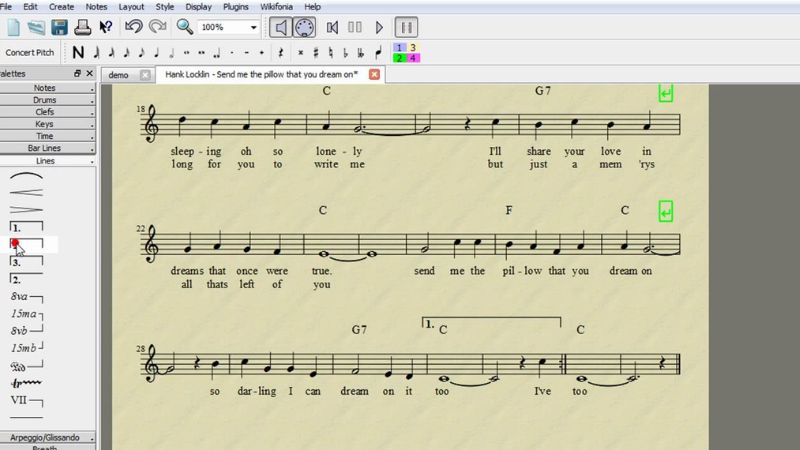Select the pedal line in palette
Viewport: 800px width, 450px height.
[27, 366]
